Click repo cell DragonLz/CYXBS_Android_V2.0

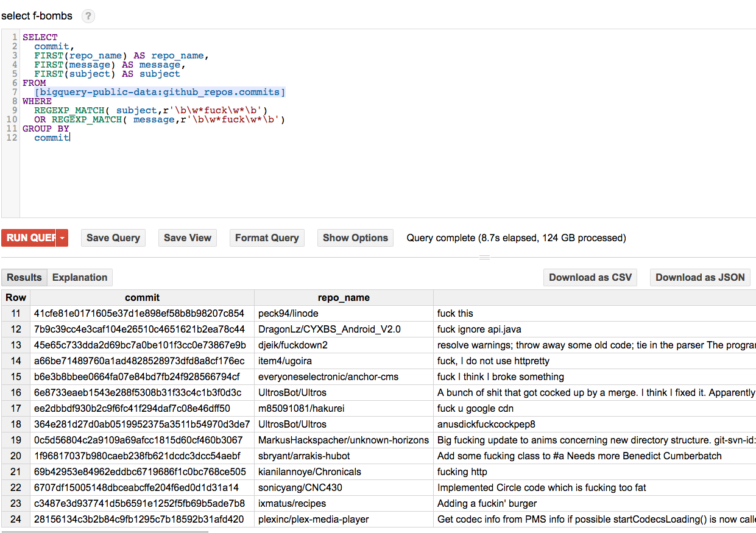click(x=344, y=329)
